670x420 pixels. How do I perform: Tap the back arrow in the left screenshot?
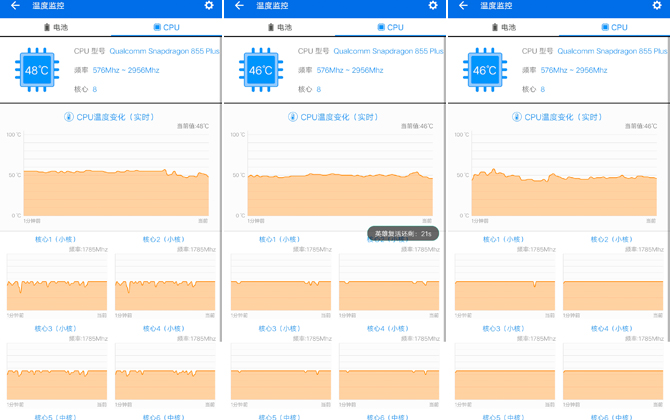click(15, 6)
